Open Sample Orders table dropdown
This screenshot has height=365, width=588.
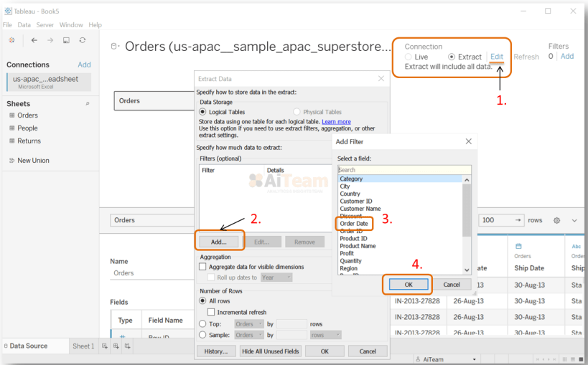(x=249, y=335)
